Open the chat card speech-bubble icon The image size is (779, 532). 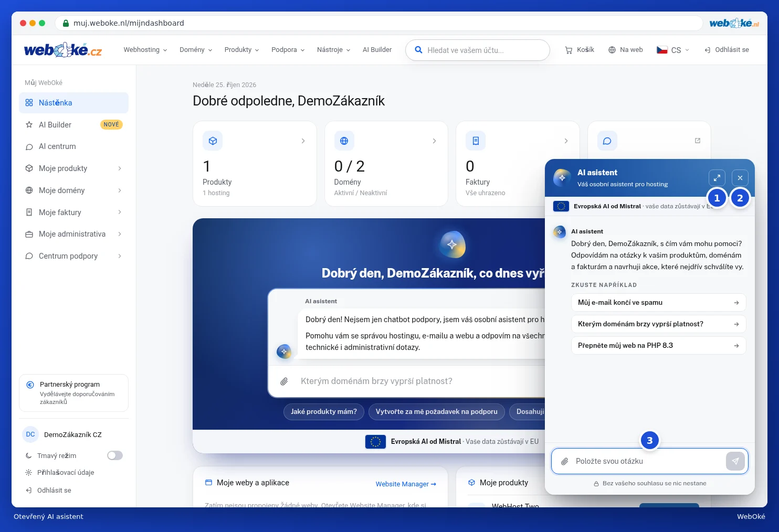coord(607,141)
